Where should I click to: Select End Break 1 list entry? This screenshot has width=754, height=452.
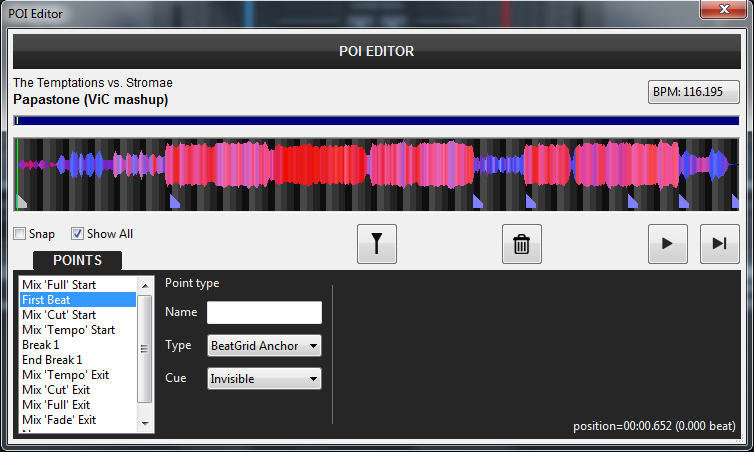pyautogui.click(x=78, y=360)
